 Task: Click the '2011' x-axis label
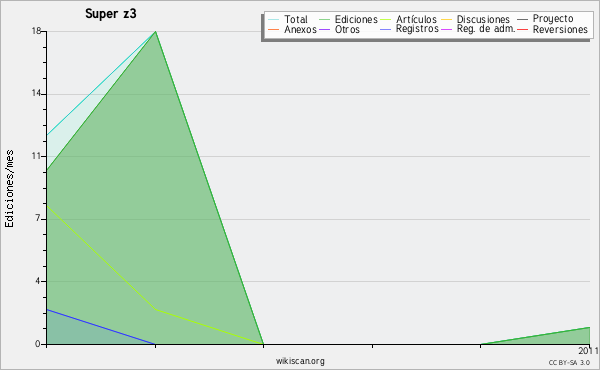[588, 350]
